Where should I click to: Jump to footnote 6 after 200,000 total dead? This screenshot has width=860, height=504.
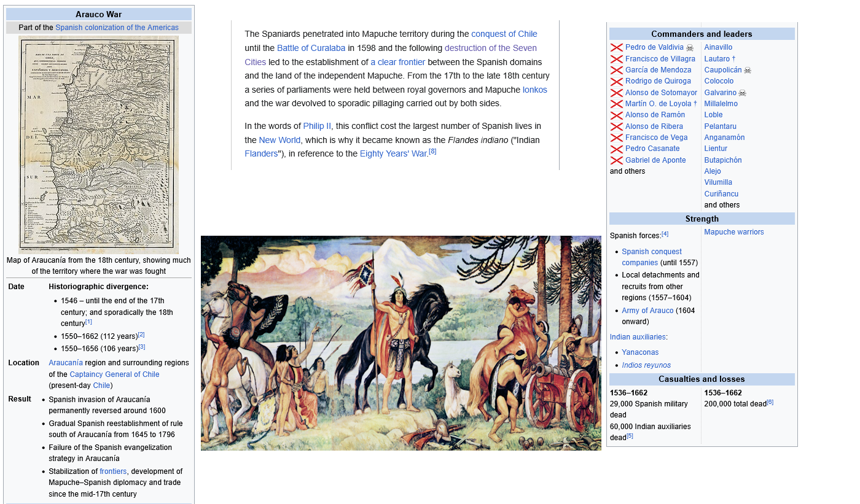coord(770,402)
